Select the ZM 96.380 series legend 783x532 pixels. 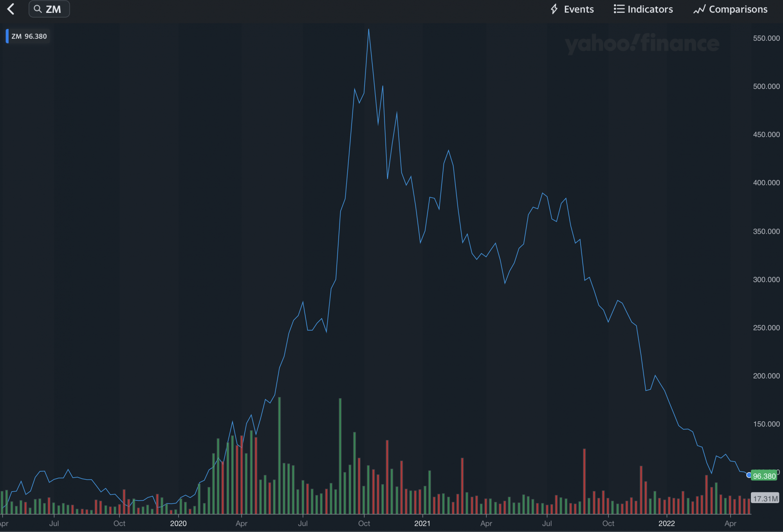point(28,36)
